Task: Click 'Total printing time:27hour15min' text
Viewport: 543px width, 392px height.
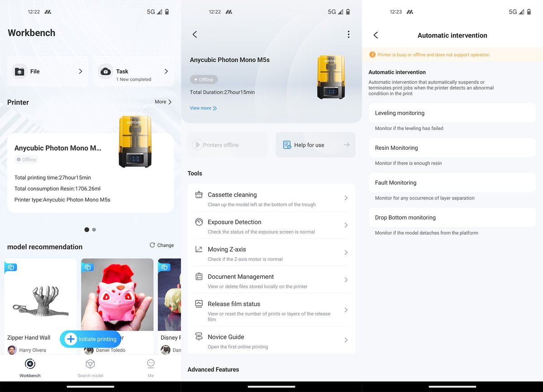Action: point(52,177)
